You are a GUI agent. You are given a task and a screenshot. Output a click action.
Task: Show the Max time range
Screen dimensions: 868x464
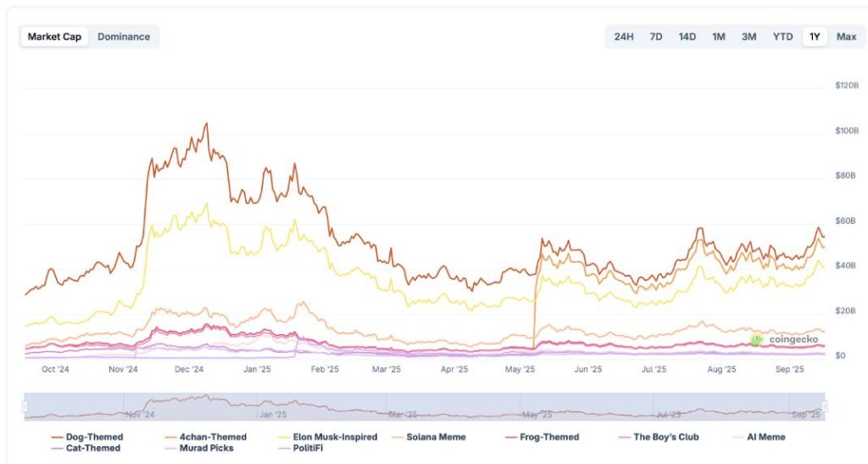(846, 36)
